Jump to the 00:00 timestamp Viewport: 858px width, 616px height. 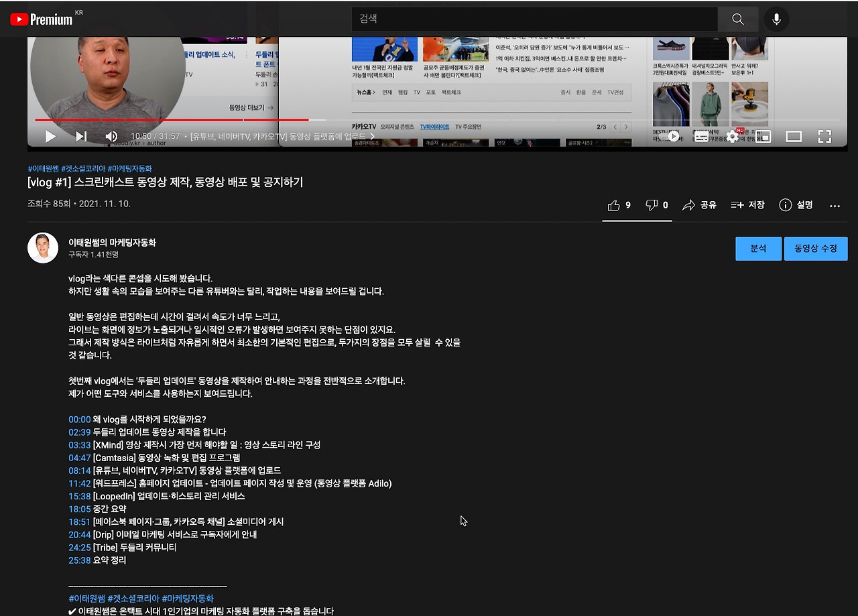[79, 420]
